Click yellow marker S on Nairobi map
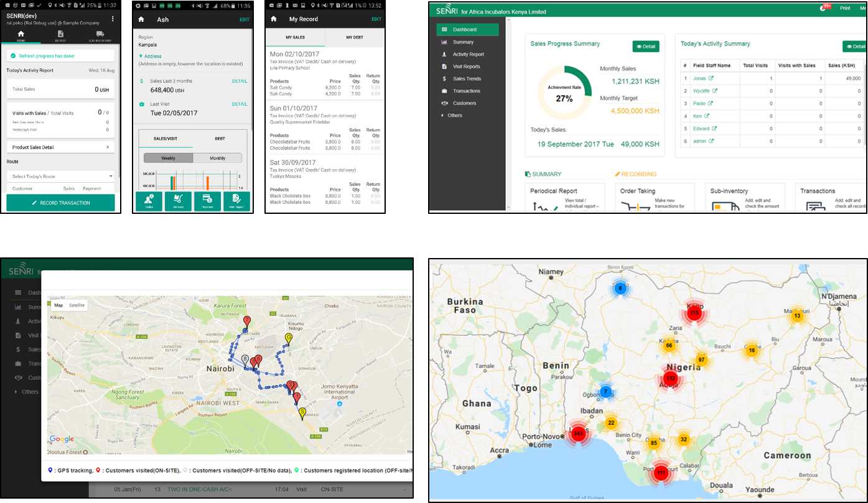The image size is (868, 503). tap(302, 413)
